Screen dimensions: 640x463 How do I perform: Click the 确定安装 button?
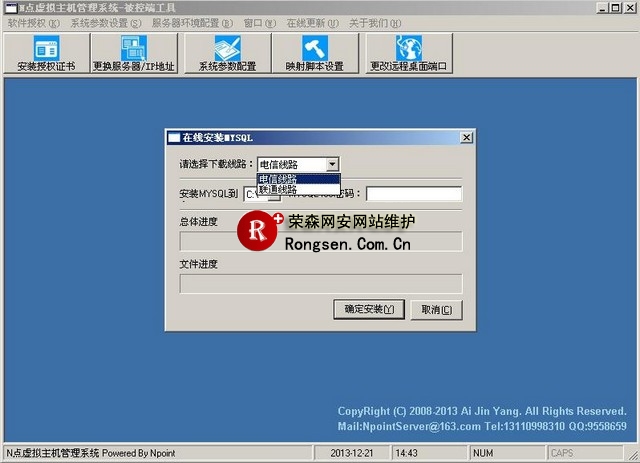pyautogui.click(x=369, y=310)
